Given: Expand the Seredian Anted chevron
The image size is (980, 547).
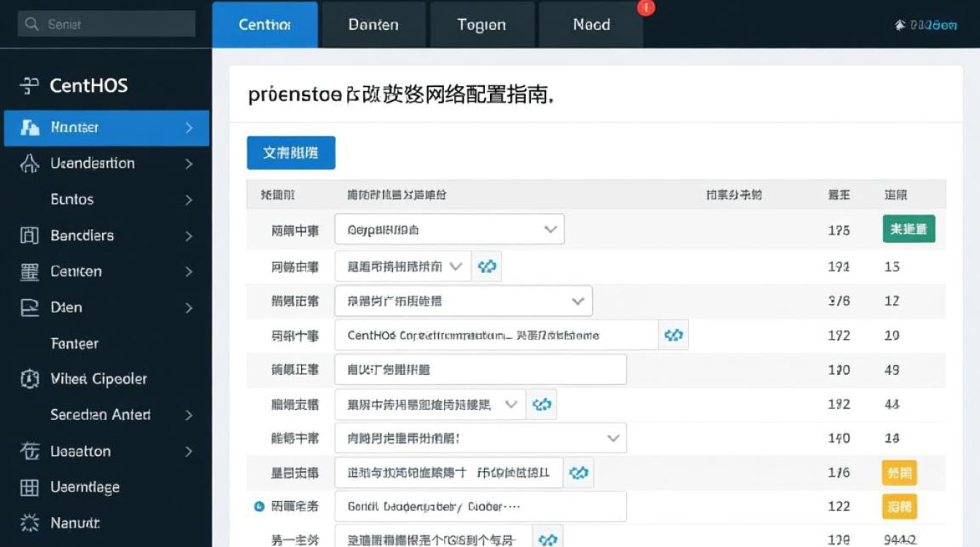Looking at the screenshot, I should pyautogui.click(x=189, y=415).
